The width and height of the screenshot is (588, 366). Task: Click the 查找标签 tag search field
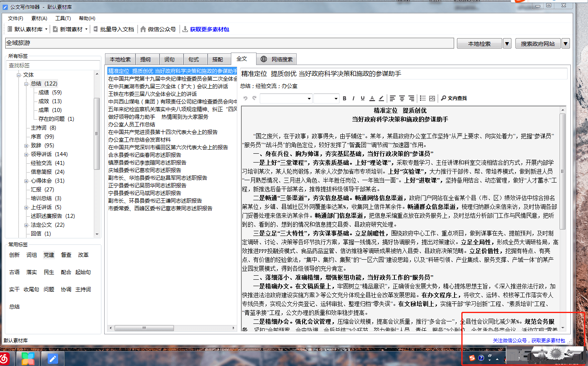54,65
